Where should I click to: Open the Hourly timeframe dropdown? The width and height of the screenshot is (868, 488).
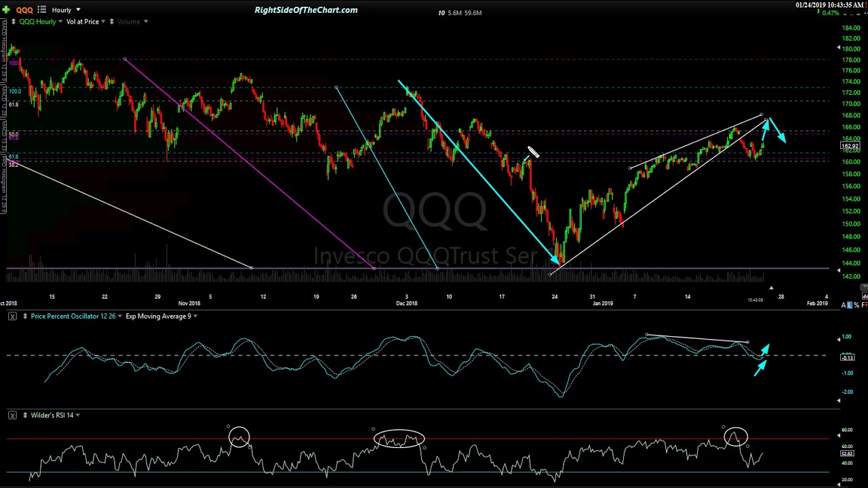pyautogui.click(x=78, y=9)
